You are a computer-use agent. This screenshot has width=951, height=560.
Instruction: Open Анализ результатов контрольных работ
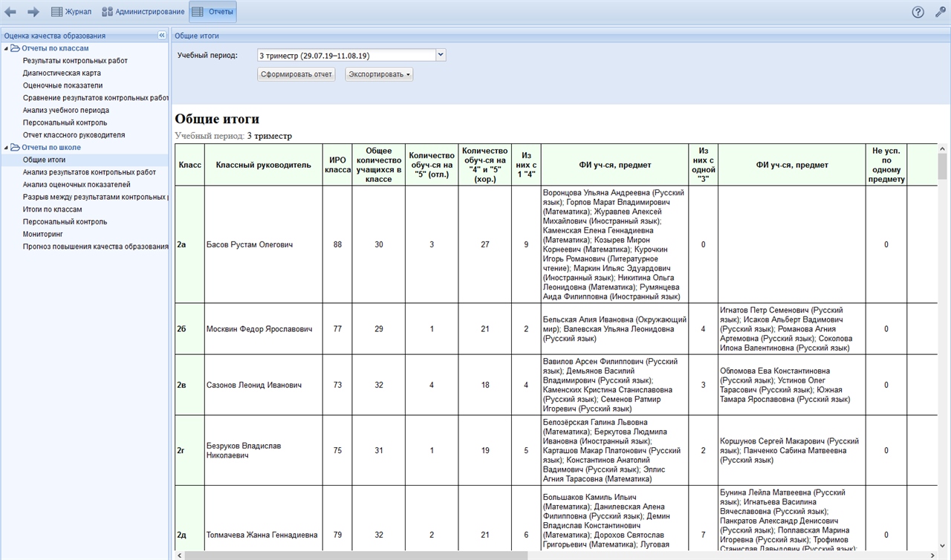pyautogui.click(x=89, y=172)
